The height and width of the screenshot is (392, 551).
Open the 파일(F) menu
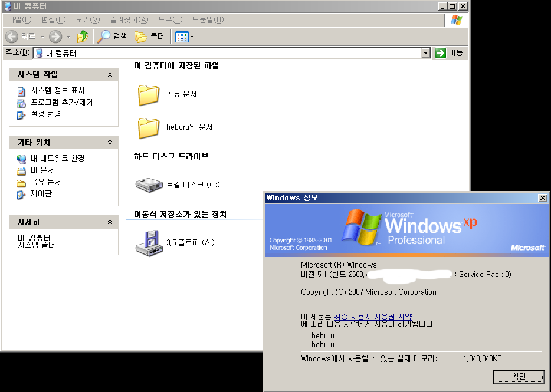point(19,20)
